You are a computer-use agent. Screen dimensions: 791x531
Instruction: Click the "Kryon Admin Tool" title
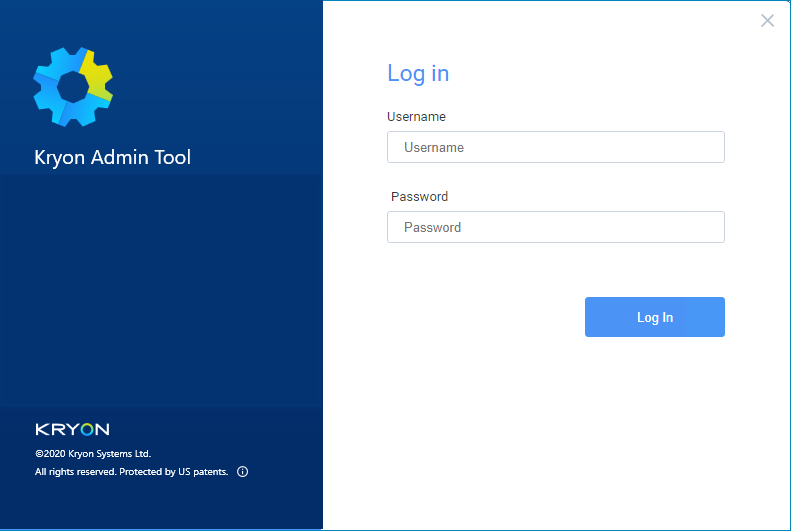(112, 157)
